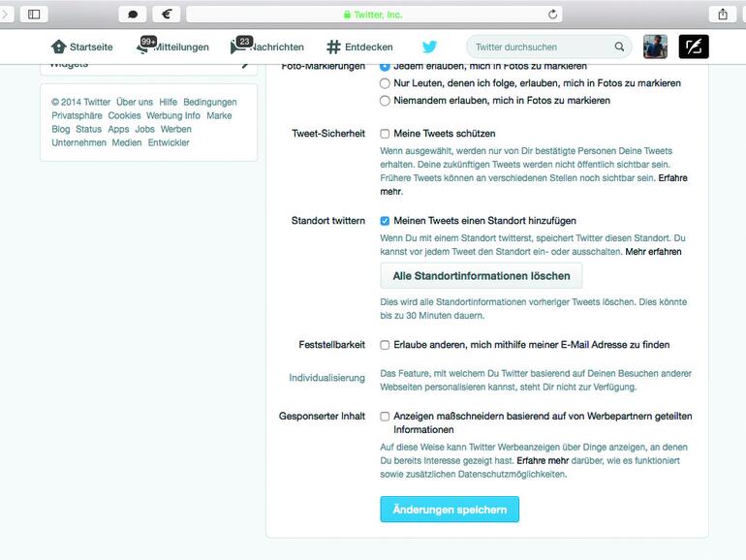This screenshot has height=560, width=746.
Task: Click the 'Werbung Info' footer link
Action: click(x=173, y=115)
